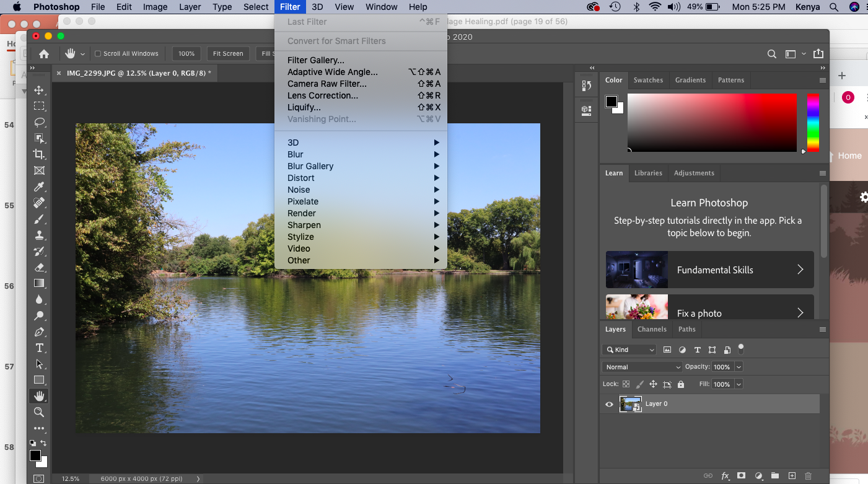
Task: Choose Camera Raw Filter from the menu
Action: tap(327, 84)
